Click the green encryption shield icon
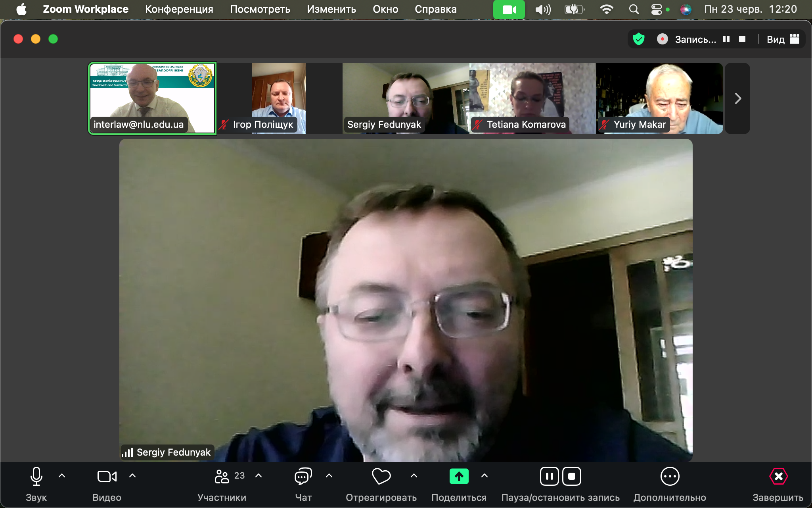The image size is (812, 508). [639, 39]
